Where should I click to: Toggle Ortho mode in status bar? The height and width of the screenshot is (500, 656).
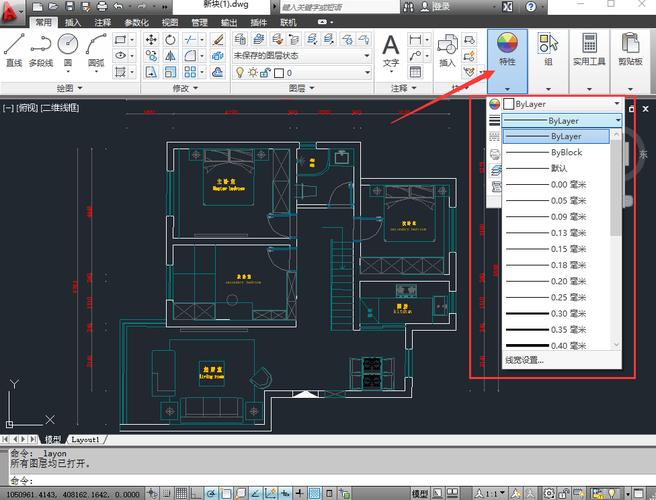pyautogui.click(x=195, y=493)
